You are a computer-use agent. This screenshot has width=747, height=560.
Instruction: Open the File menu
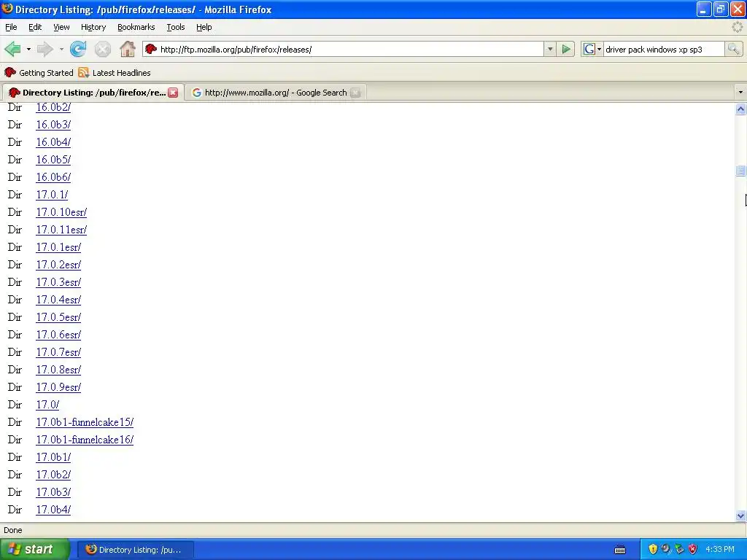[x=11, y=27]
